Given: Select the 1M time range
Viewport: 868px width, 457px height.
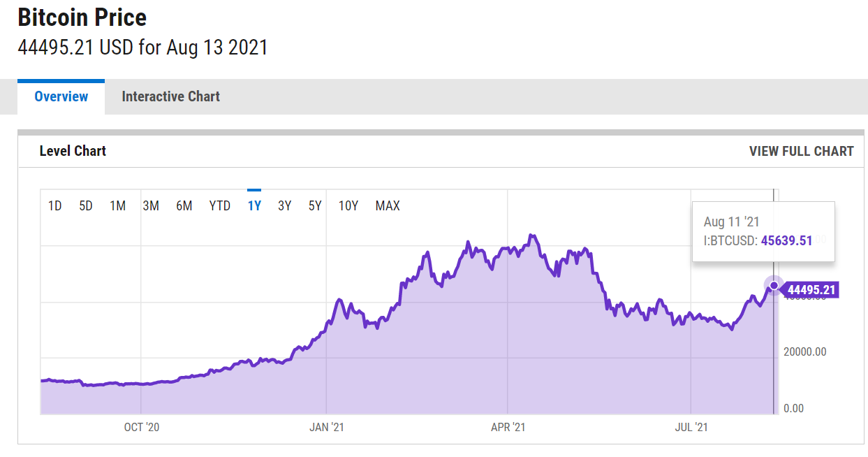Looking at the screenshot, I should tap(117, 205).
